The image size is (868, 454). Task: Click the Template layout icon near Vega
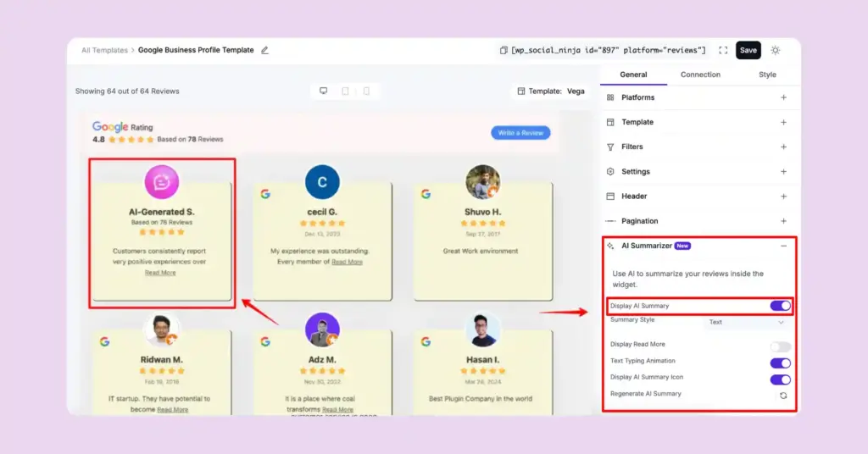[521, 91]
